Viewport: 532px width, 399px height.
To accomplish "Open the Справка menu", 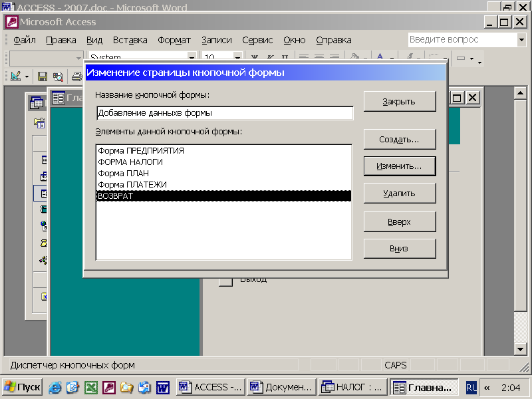I will pos(334,40).
